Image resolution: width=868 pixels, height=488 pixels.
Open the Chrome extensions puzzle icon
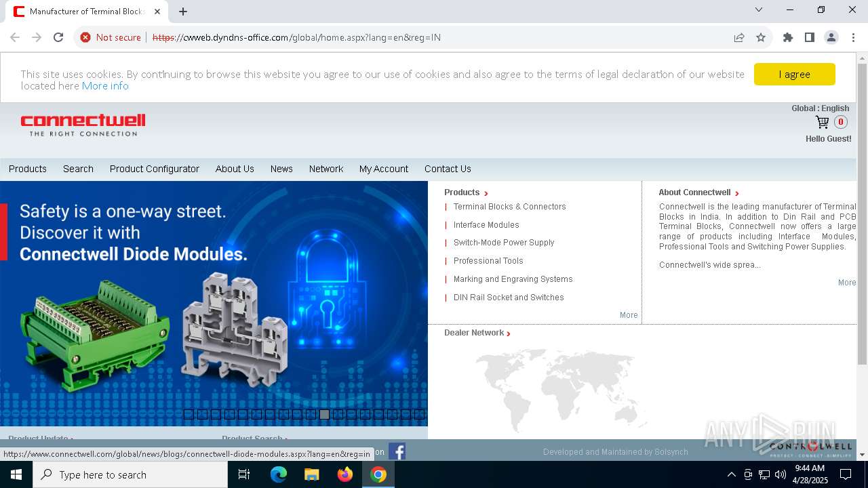tap(787, 37)
